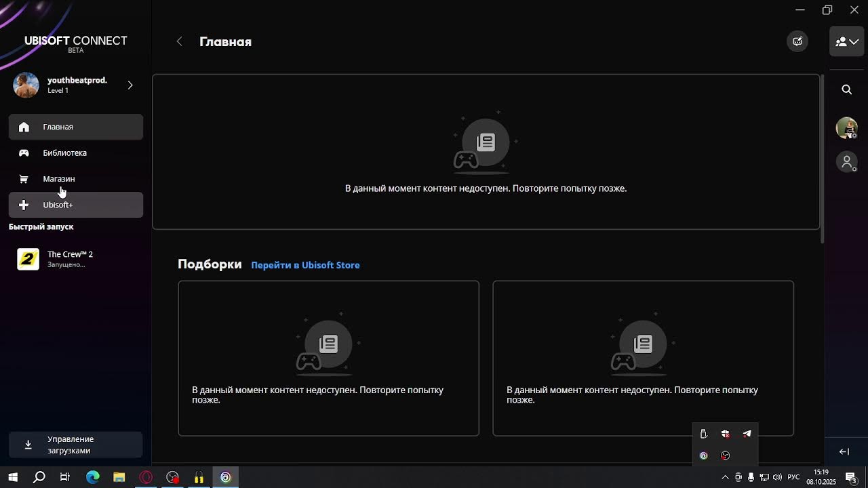Click the Ubisoft Connect taskbar icon
Image resolution: width=868 pixels, height=488 pixels.
click(226, 477)
